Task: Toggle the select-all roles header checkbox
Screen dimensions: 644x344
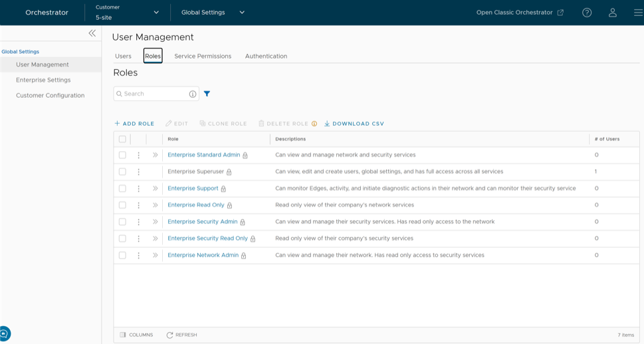Action: 122,139
